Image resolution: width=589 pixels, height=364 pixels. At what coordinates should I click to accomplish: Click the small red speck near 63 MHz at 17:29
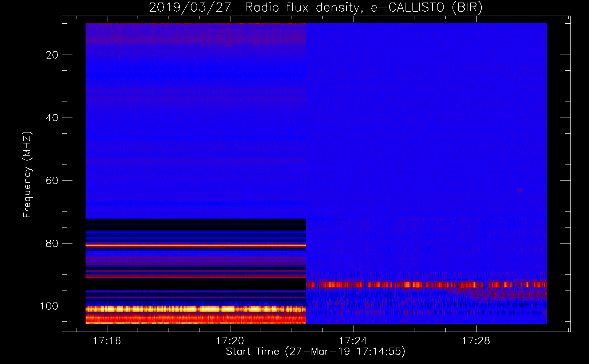pos(520,190)
